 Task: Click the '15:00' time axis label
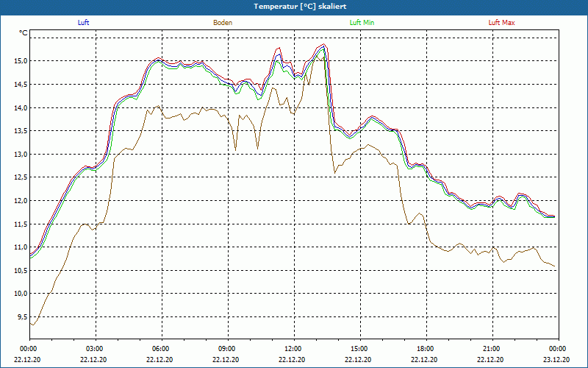pos(360,349)
